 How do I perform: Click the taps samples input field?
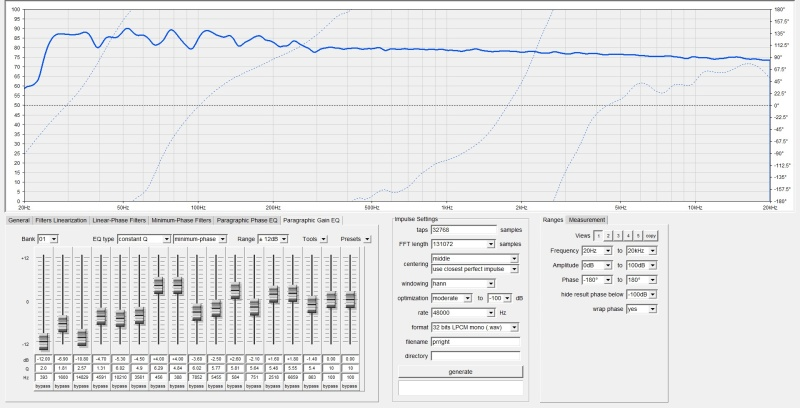click(463, 229)
